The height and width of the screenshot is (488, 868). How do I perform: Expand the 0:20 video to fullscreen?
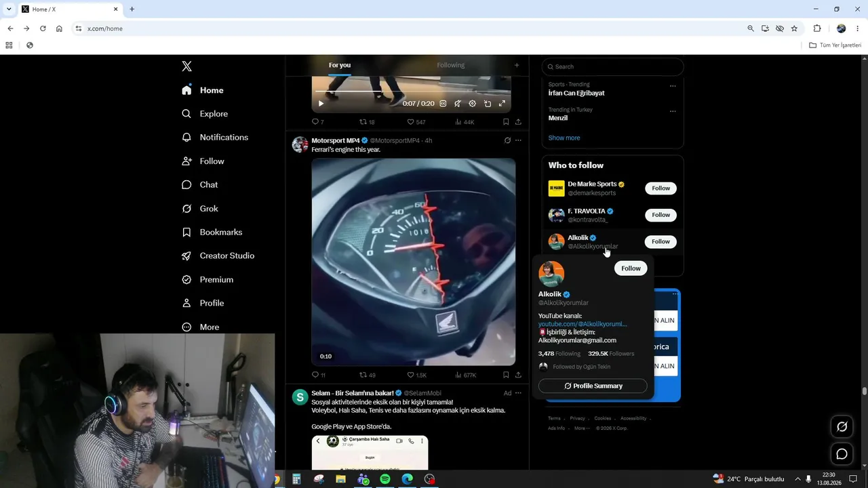502,104
